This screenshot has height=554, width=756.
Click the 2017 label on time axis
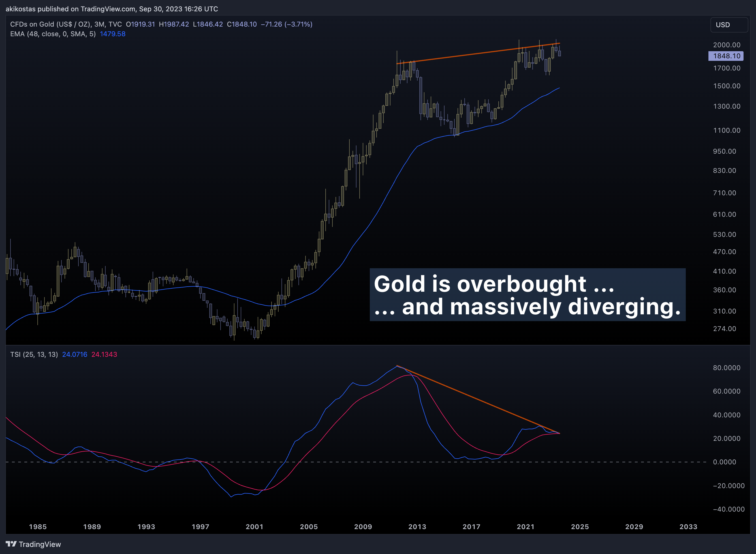471,527
